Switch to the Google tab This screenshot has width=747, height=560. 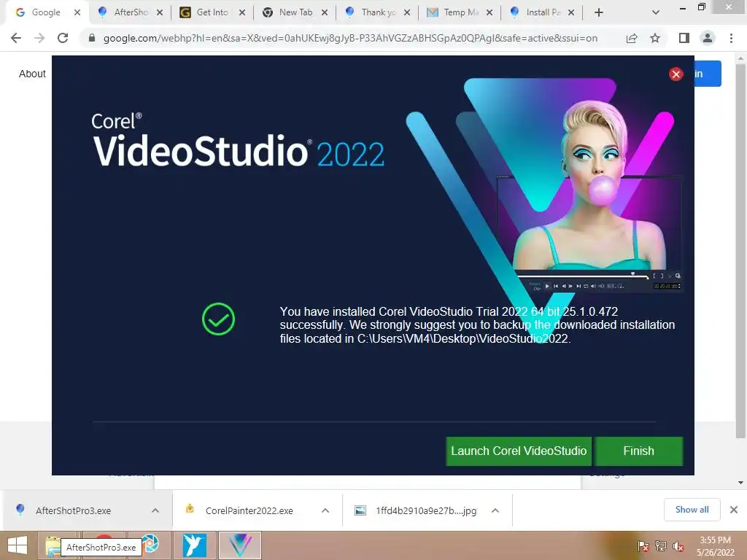click(46, 12)
